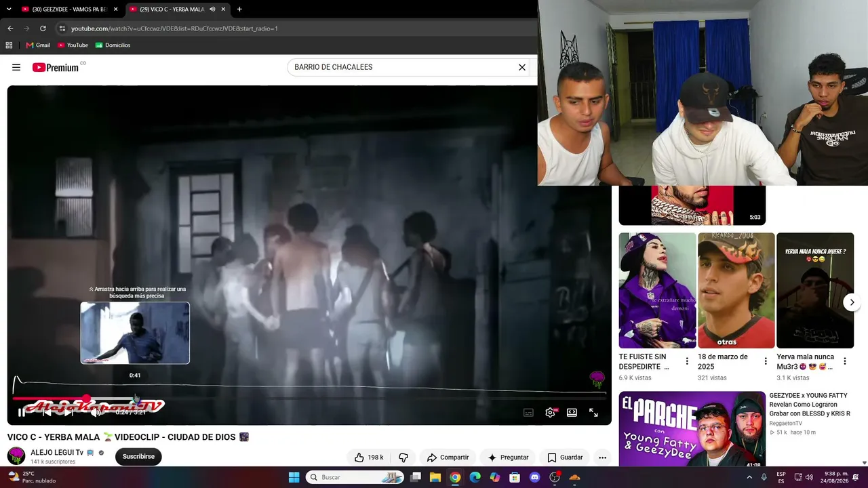Close the VICO C - YERBA MALA tab
Screen dimensions: 868x488
[x=223, y=9]
